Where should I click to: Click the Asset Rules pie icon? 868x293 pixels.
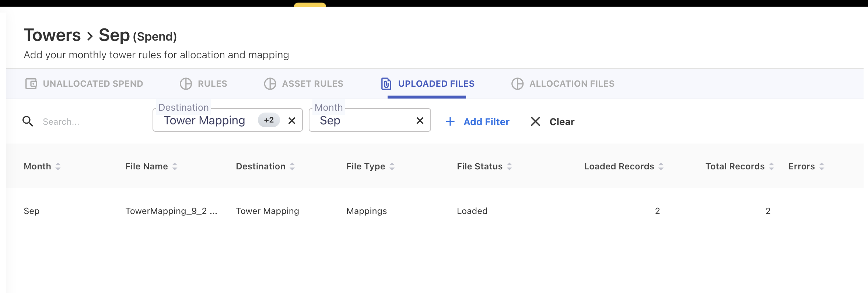(x=270, y=84)
